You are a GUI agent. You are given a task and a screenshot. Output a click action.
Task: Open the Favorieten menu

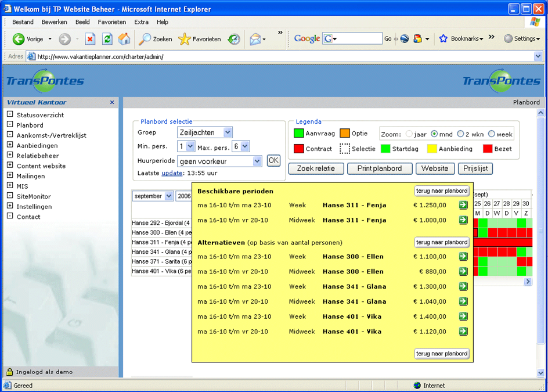111,22
